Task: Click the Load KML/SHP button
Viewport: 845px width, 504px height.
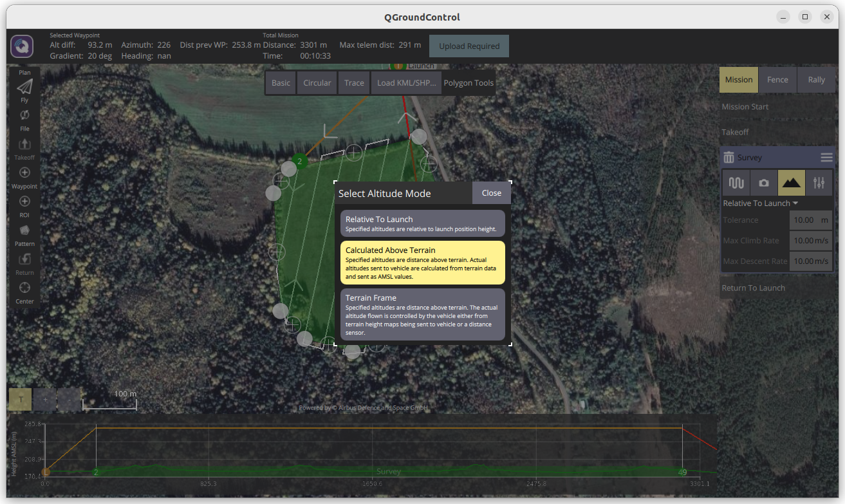Action: point(406,83)
